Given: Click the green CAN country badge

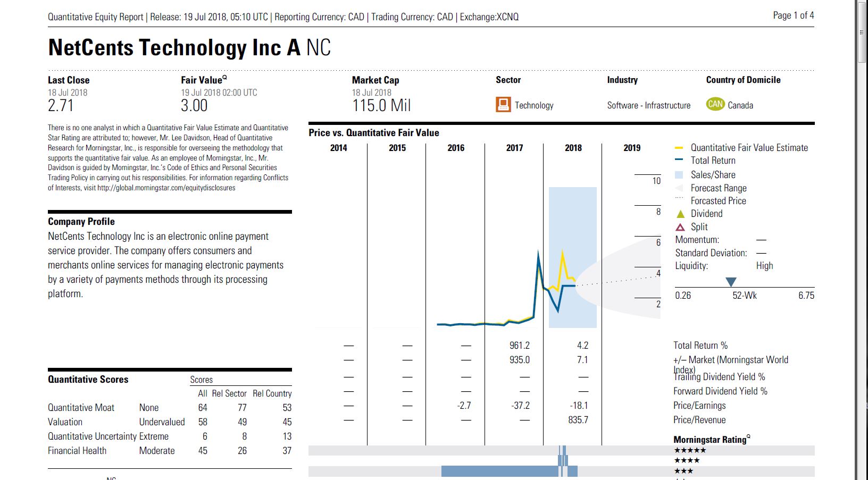Looking at the screenshot, I should click(x=715, y=104).
